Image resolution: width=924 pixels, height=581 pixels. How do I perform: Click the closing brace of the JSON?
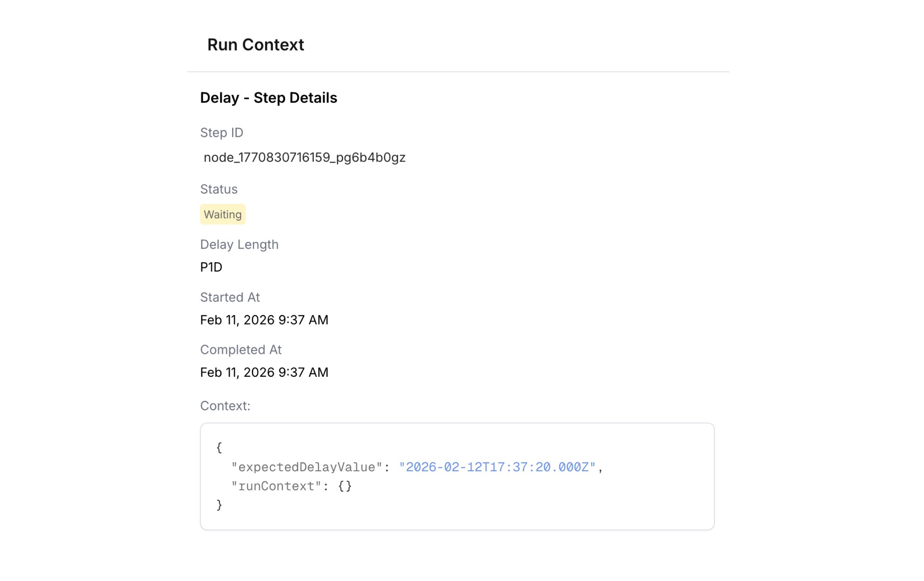219,505
